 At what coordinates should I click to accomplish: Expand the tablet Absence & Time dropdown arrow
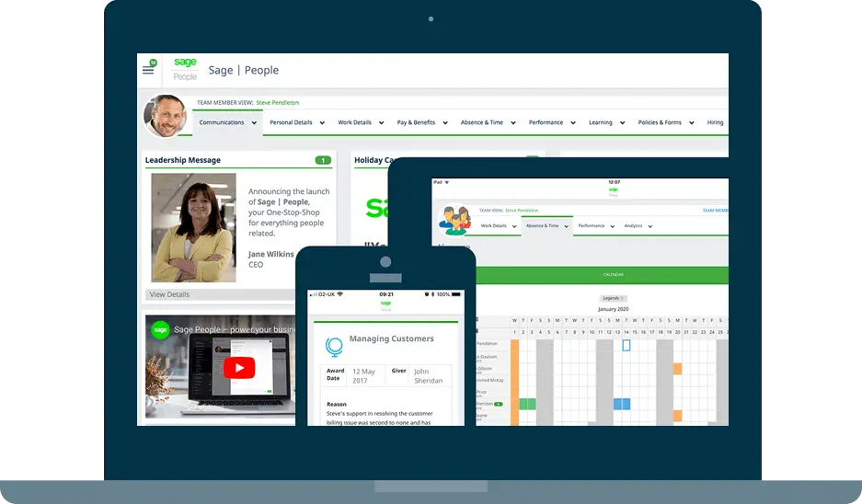(567, 226)
